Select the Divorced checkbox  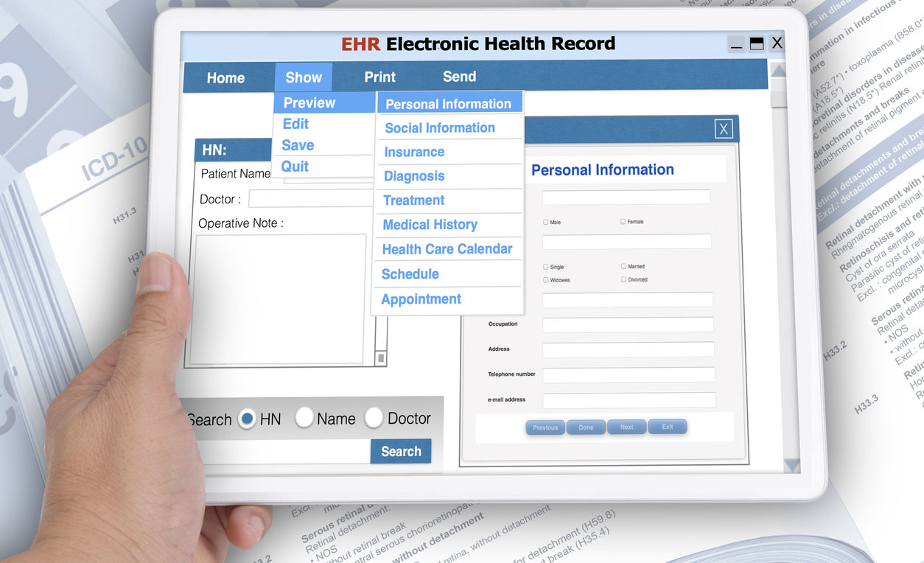click(623, 279)
